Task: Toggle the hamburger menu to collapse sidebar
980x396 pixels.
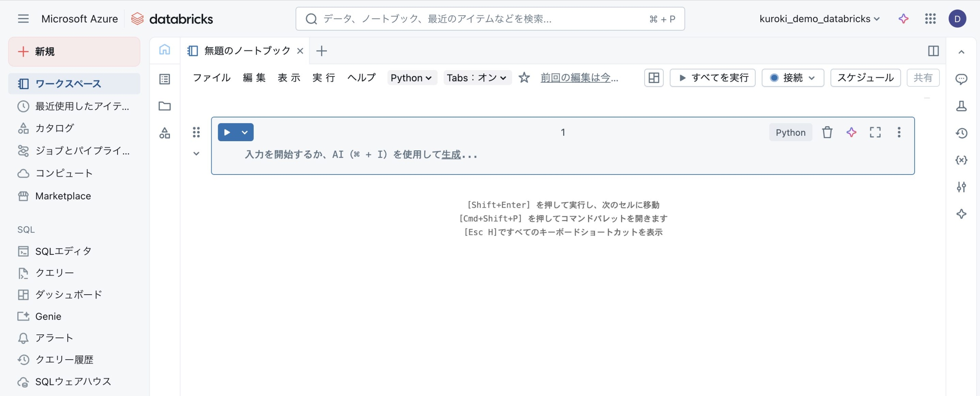Action: point(23,19)
